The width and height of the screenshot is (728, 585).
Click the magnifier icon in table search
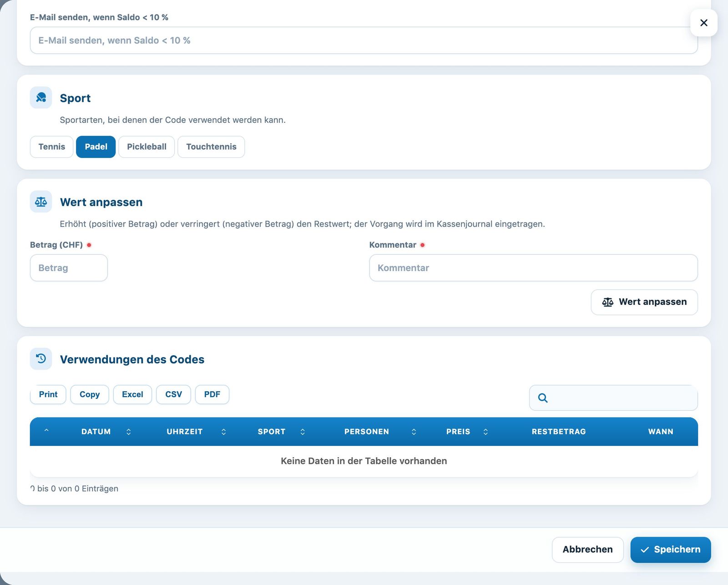point(543,398)
